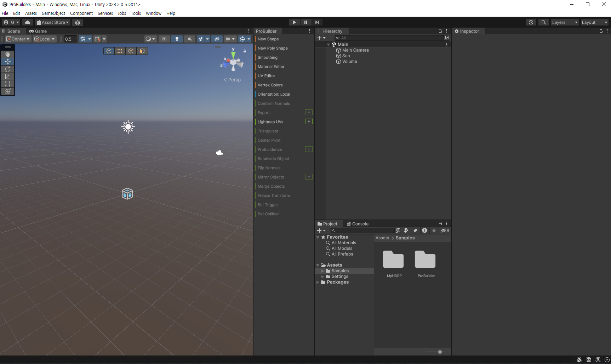Switch to ProBuilder face selection mode
Screen dimensions: 611x364
click(x=142, y=51)
